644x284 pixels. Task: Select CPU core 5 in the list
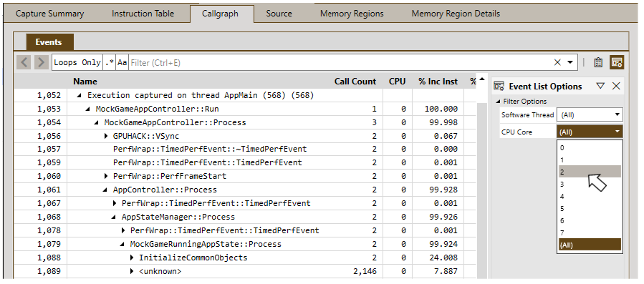(589, 208)
